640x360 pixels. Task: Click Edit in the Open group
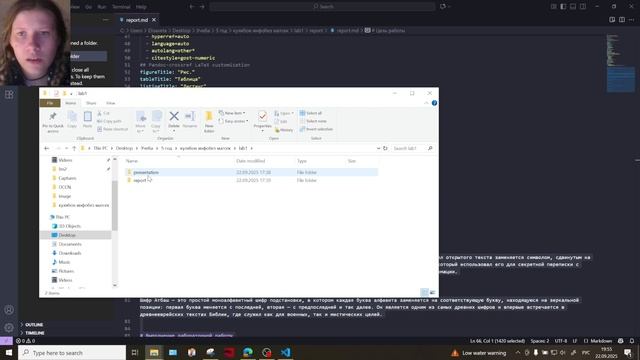(281, 122)
